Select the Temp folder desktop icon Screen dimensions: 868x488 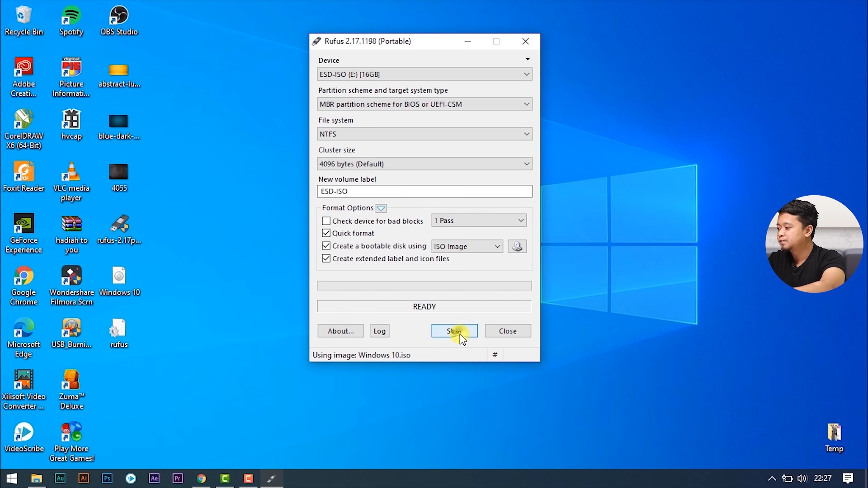[834, 437]
